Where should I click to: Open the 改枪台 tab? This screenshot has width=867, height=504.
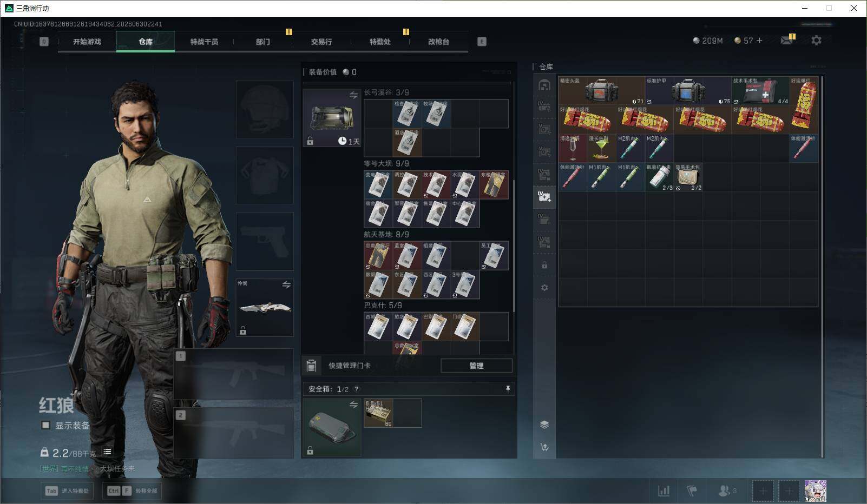click(x=438, y=42)
